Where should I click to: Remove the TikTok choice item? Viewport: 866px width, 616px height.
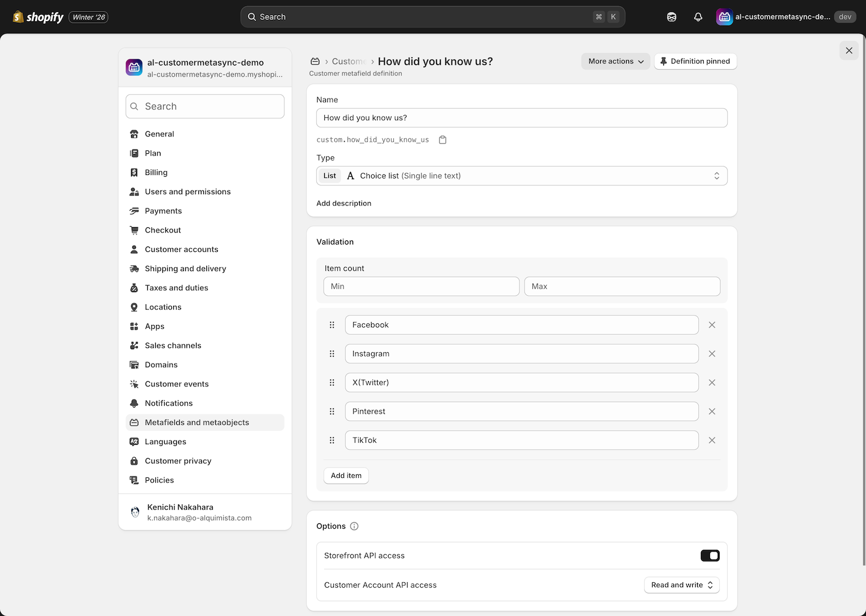[x=711, y=440]
